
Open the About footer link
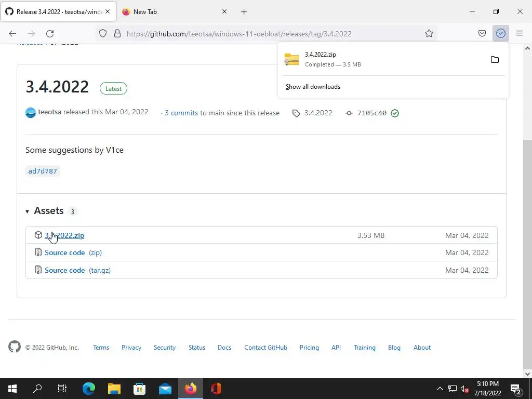click(x=422, y=348)
